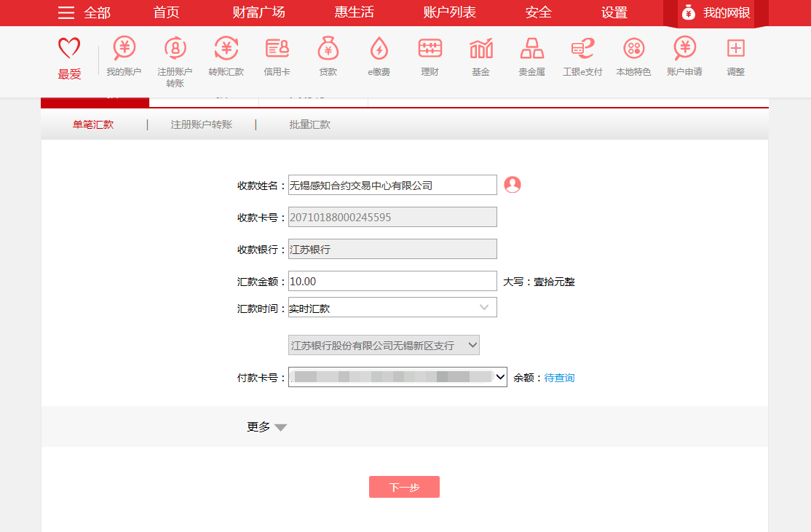Open 账户申请 account application icon
This screenshot has height=532, width=811.
pyautogui.click(x=685, y=48)
